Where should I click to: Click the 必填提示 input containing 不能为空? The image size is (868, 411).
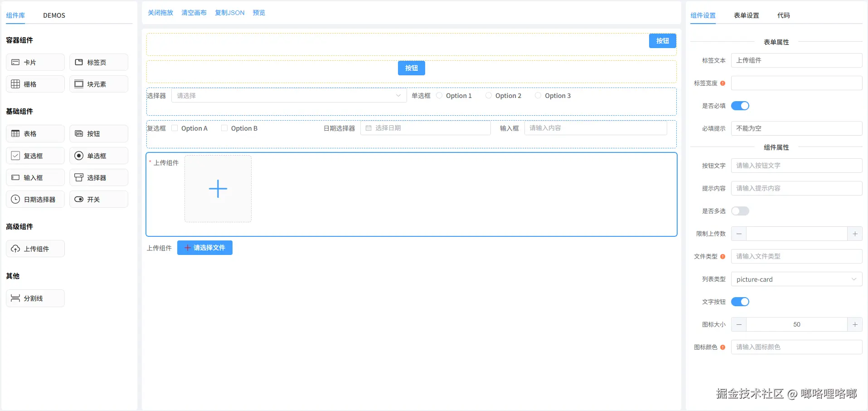pos(797,128)
